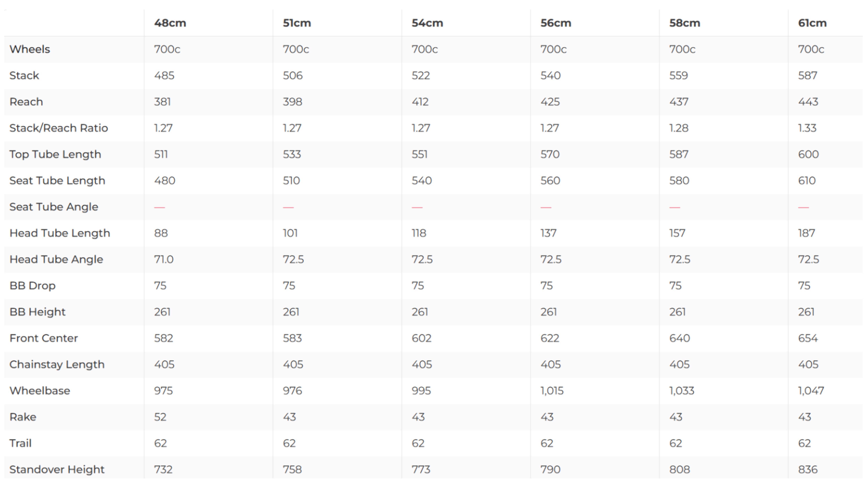Image resolution: width=868 pixels, height=488 pixels.
Task: Click Reach value 425 for 56cm
Action: tap(550, 102)
